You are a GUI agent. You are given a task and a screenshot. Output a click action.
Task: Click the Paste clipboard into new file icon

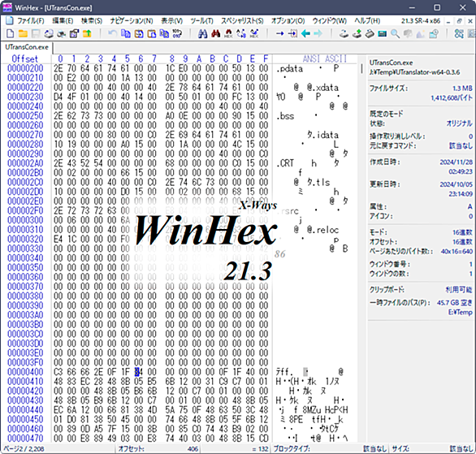coord(151,33)
